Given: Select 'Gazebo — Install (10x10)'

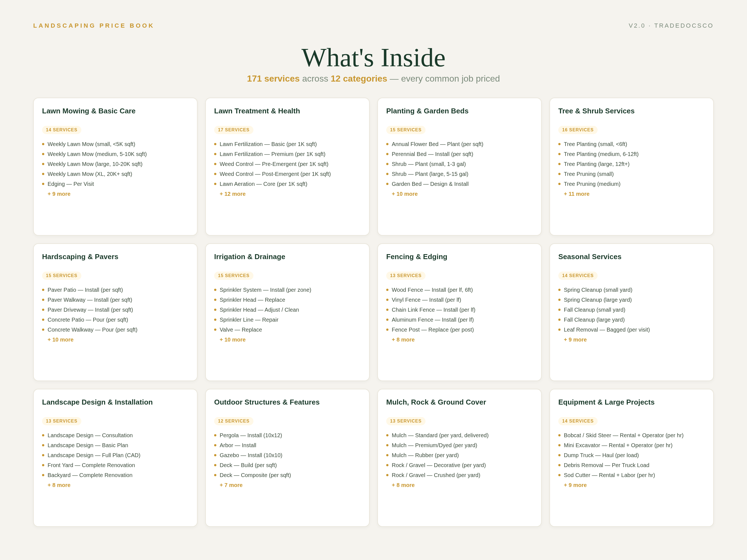Looking at the screenshot, I should pyautogui.click(x=251, y=455).
